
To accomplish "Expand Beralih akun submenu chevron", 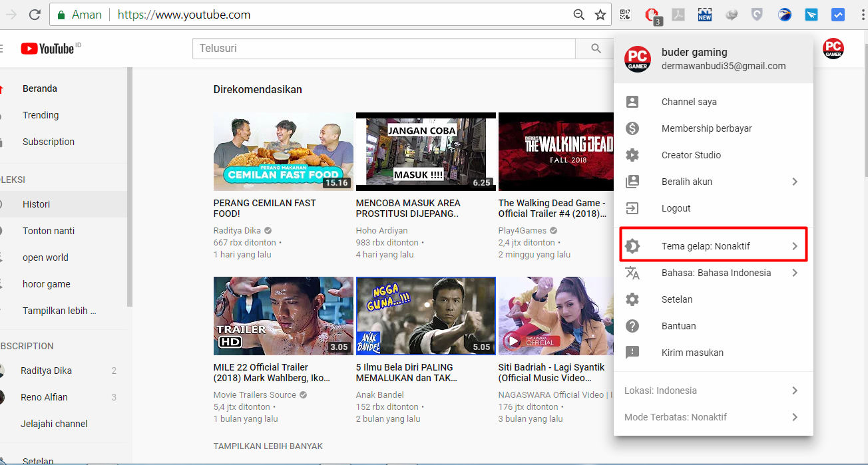I will point(795,182).
